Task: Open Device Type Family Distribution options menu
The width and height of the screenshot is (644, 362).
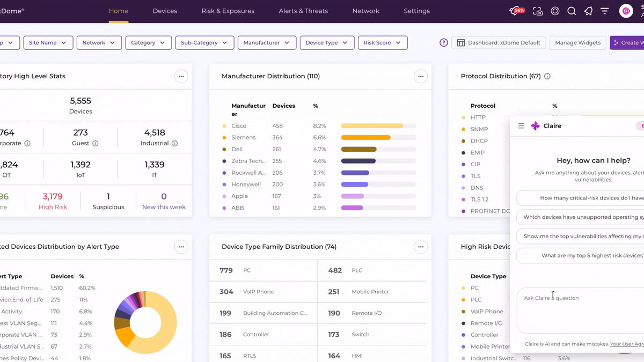Action: click(x=421, y=247)
